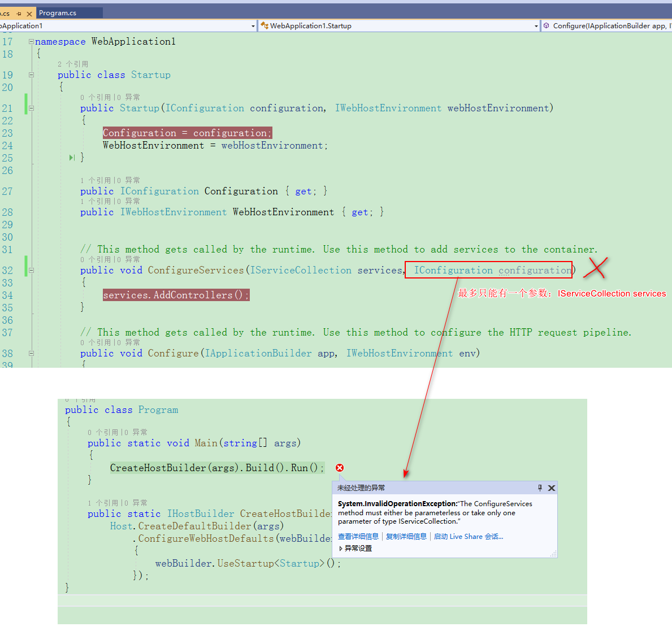The width and height of the screenshot is (672, 644).
Task: Click 'public class Program' declaration
Action: pyautogui.click(x=122, y=410)
